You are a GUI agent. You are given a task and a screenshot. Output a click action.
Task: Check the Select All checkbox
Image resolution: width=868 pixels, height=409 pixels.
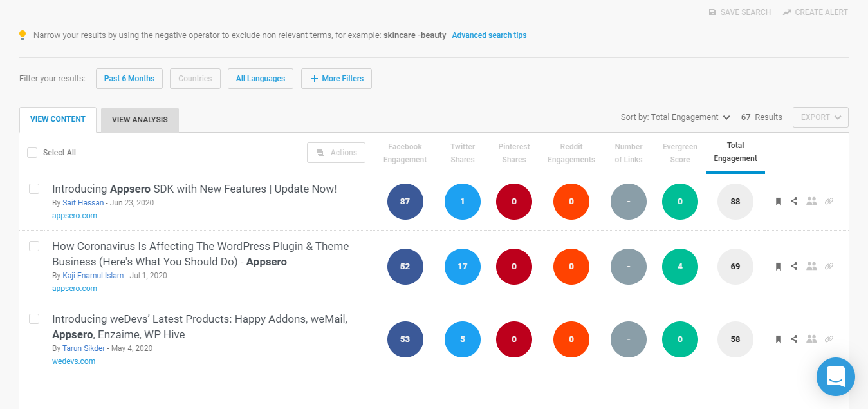pyautogui.click(x=32, y=153)
